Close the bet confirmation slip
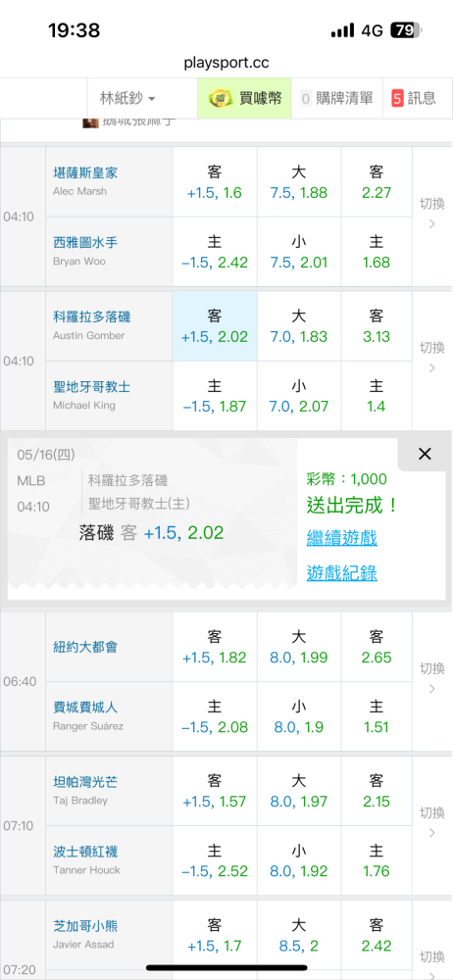 425,455
